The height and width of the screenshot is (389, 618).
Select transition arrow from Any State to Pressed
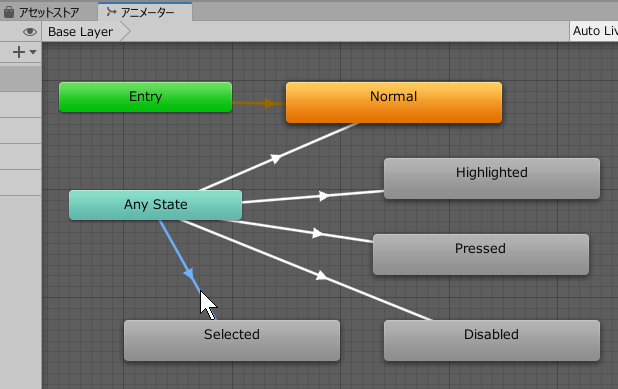tap(317, 233)
